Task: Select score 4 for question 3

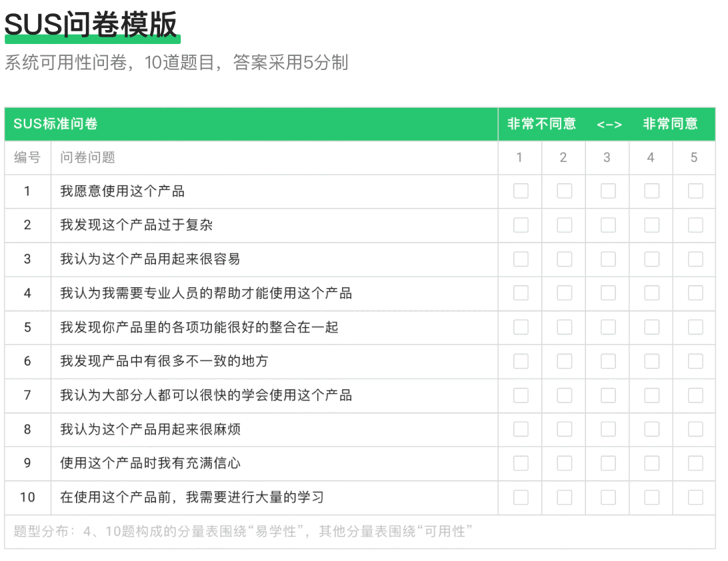Action: 651,259
